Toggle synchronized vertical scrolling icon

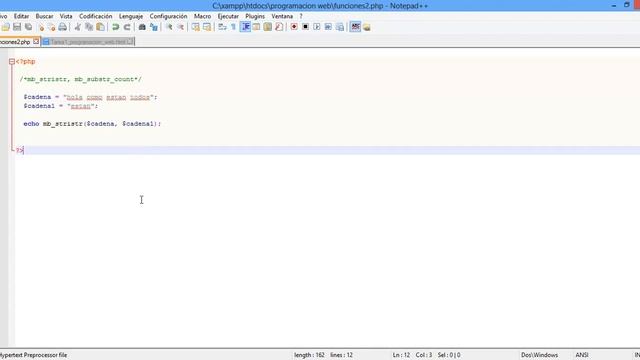coord(196,27)
